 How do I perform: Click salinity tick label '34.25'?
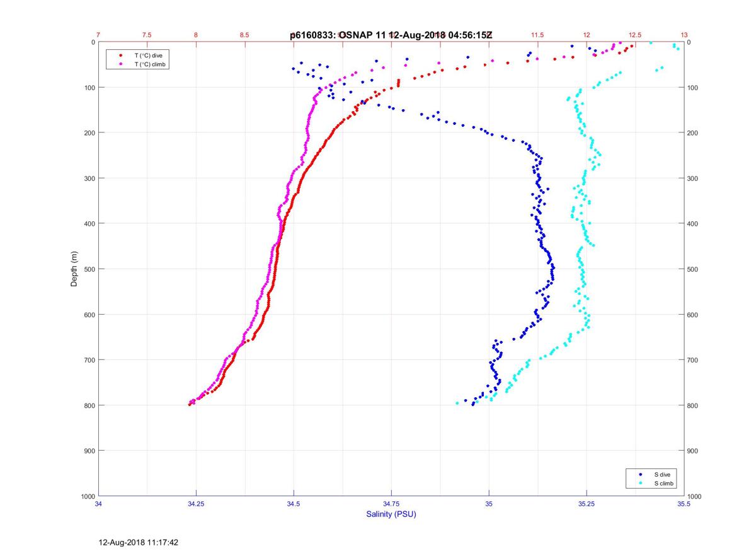196,504
